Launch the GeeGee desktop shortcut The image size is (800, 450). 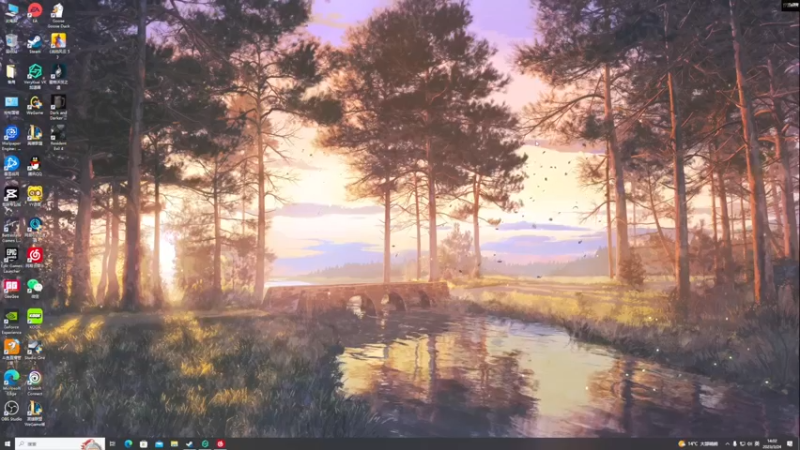11,288
